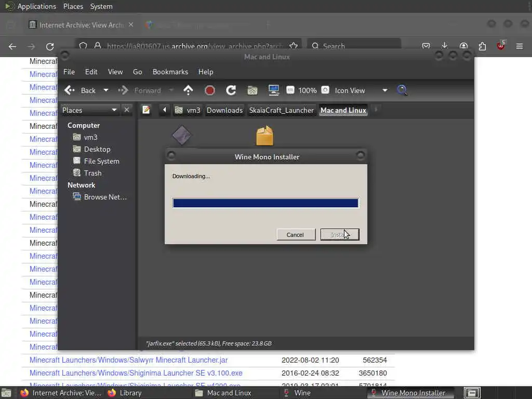Go to SkaiaCraft_Launcher in path bar

click(281, 110)
